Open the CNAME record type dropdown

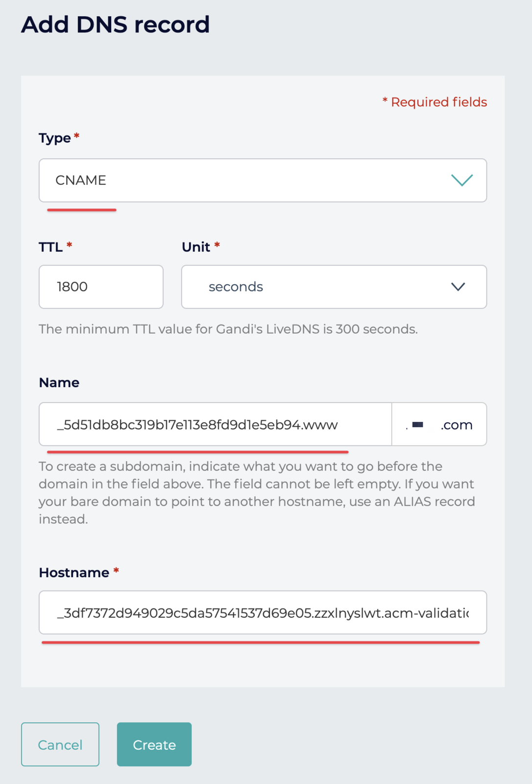(x=263, y=180)
